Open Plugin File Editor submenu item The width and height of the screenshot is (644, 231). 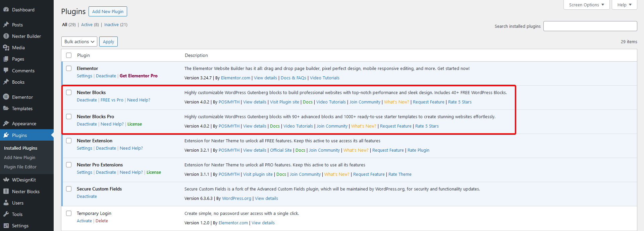[x=20, y=167]
